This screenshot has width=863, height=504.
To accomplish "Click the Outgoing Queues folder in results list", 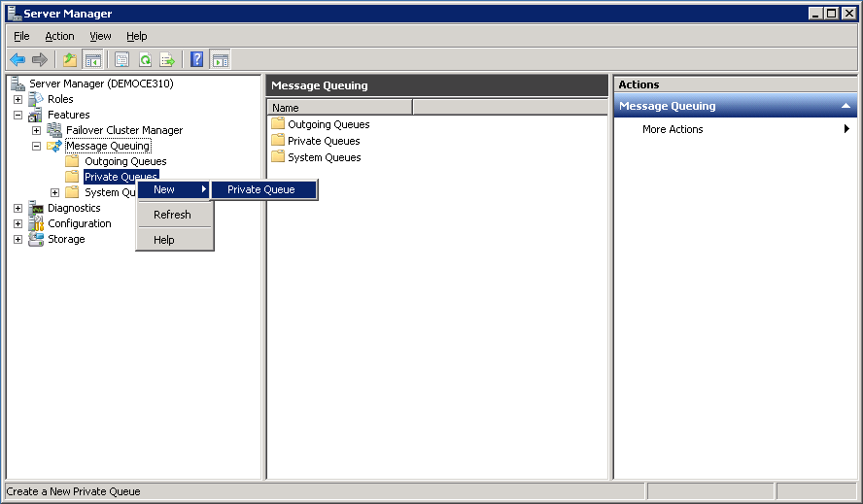I will 328,124.
